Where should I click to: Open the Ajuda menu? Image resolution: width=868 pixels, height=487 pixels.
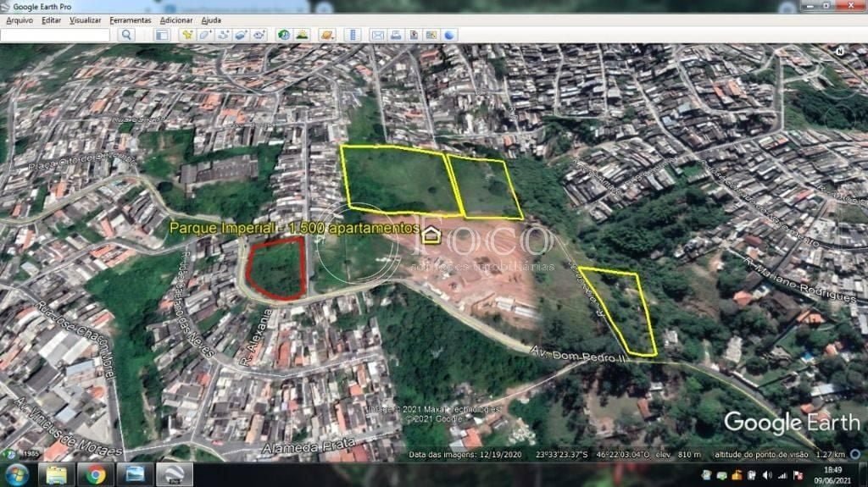tap(211, 20)
